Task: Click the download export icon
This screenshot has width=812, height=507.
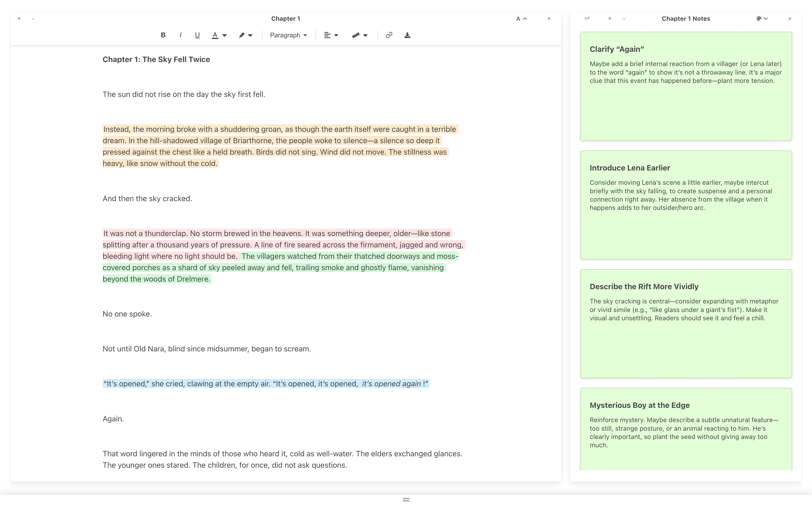Action: pos(407,35)
